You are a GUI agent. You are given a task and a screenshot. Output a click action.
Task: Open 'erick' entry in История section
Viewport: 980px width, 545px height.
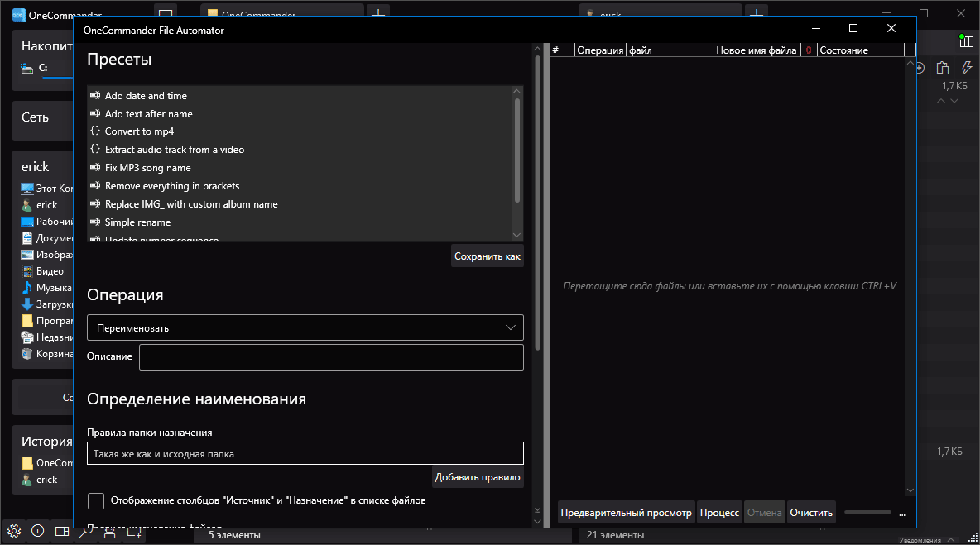click(x=40, y=480)
